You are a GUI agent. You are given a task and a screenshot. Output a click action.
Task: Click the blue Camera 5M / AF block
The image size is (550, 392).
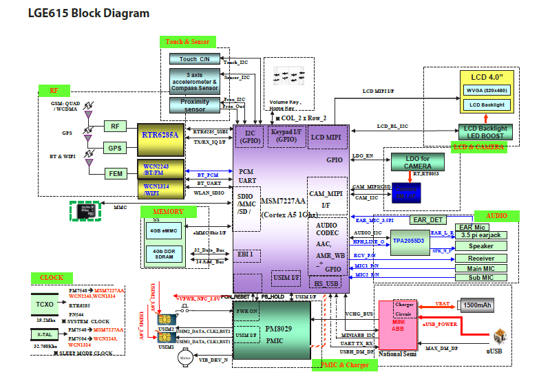pyautogui.click(x=406, y=193)
